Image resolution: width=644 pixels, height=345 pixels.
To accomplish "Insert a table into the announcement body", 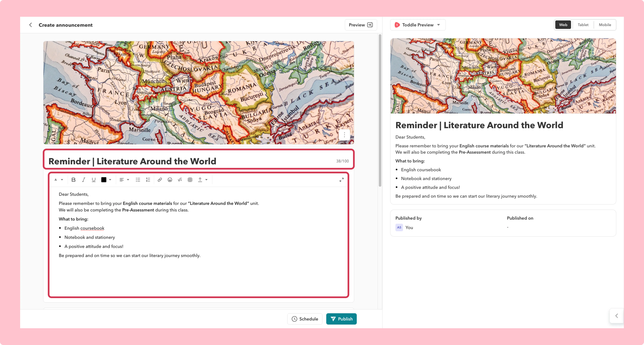I will pos(190,180).
